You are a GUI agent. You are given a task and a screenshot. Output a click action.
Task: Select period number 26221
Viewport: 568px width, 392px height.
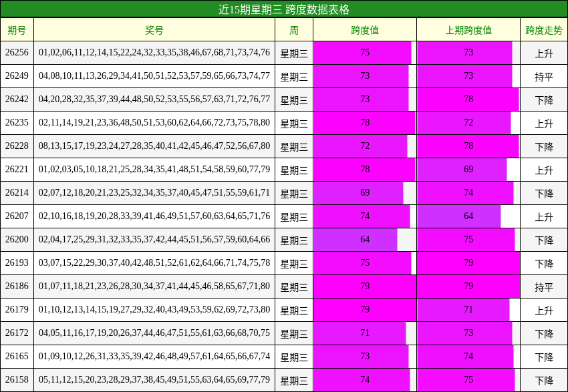(x=17, y=170)
